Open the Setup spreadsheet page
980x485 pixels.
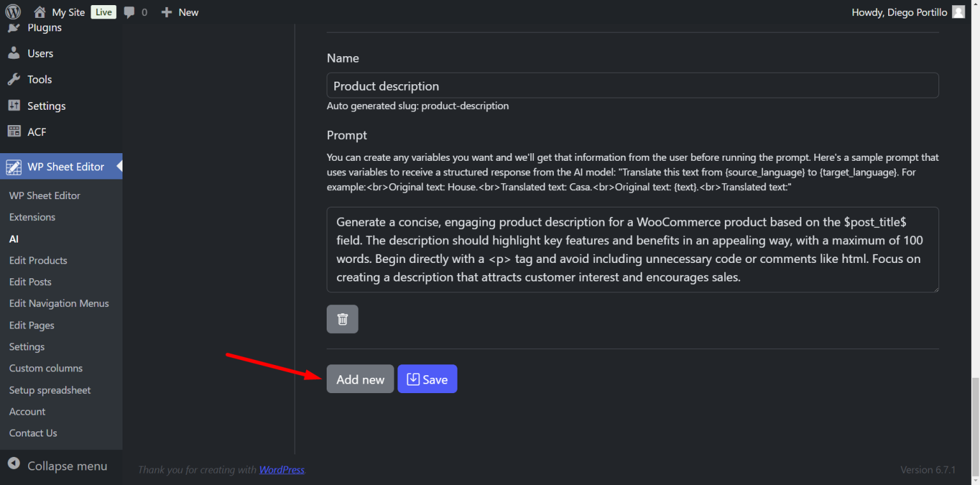pos(50,390)
